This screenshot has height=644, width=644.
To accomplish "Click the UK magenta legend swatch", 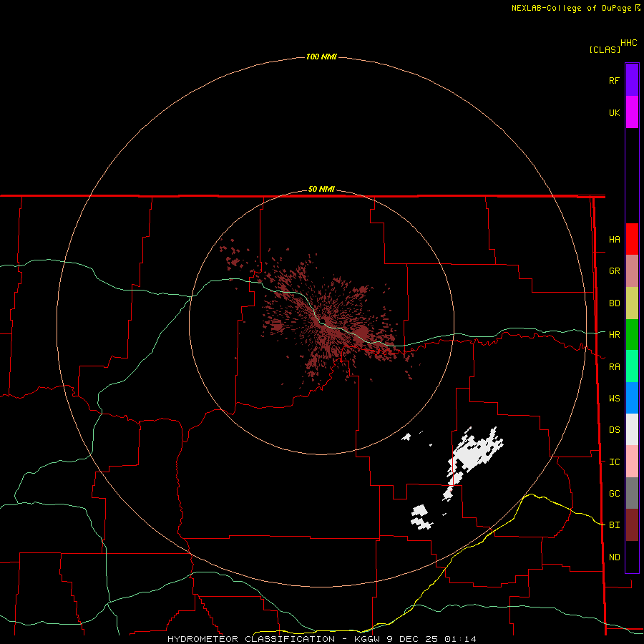I will click(632, 112).
